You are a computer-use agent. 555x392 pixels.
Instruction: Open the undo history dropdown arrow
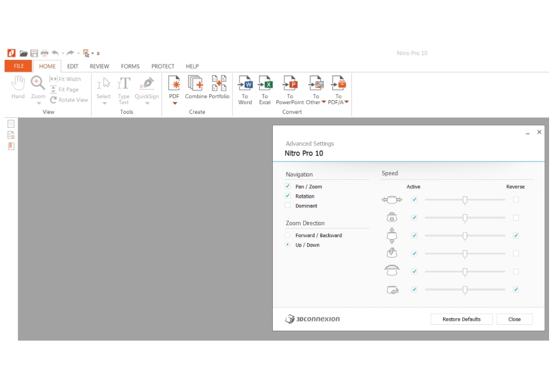pos(63,53)
